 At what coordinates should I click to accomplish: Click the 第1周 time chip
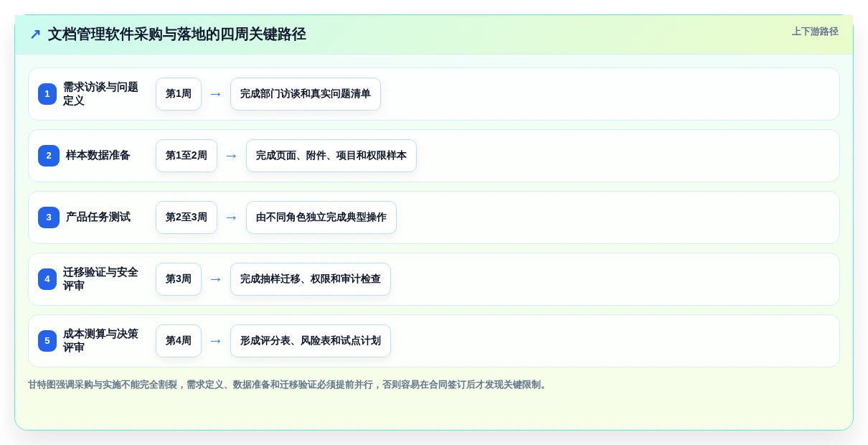click(179, 94)
